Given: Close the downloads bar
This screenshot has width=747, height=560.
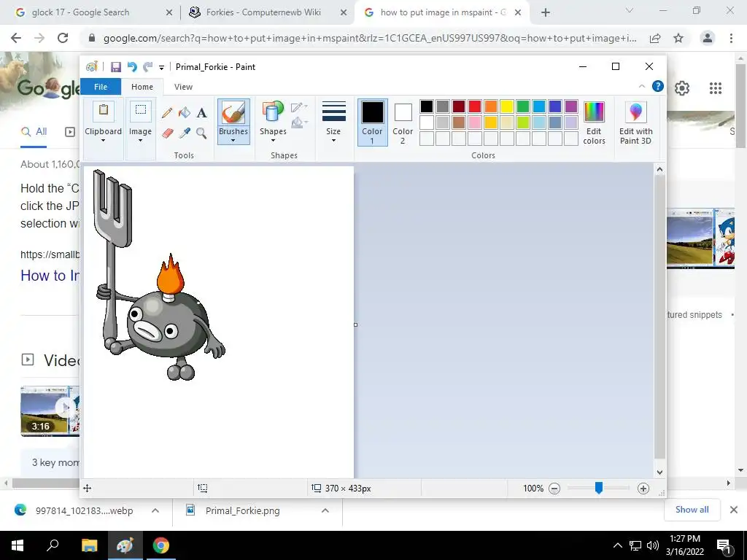Looking at the screenshot, I should (x=734, y=510).
